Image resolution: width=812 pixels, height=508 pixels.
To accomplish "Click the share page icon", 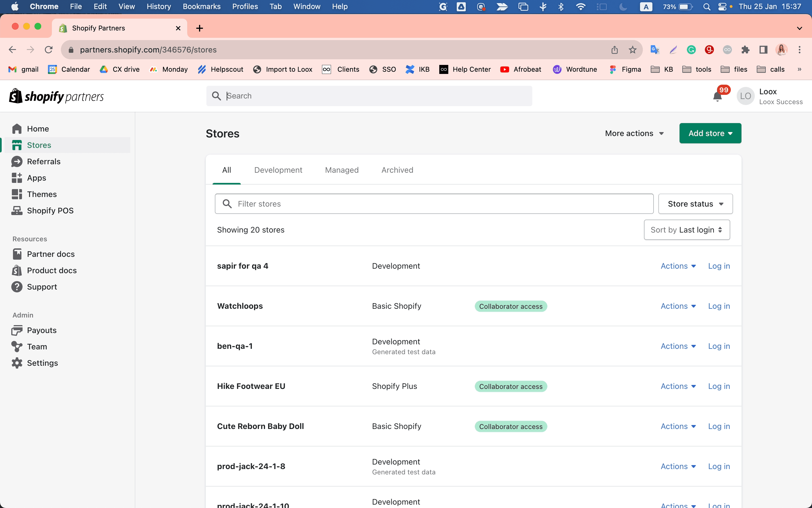I will point(614,50).
